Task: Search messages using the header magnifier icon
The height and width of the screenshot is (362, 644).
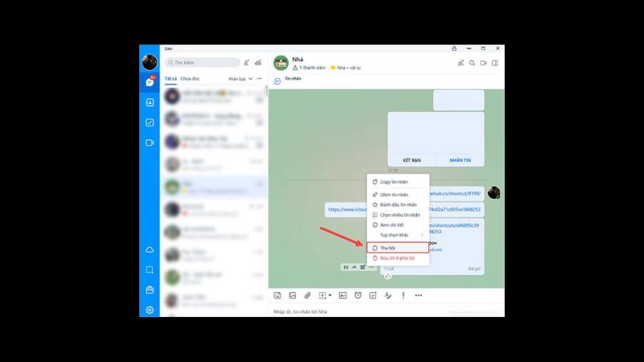Action: (x=473, y=63)
